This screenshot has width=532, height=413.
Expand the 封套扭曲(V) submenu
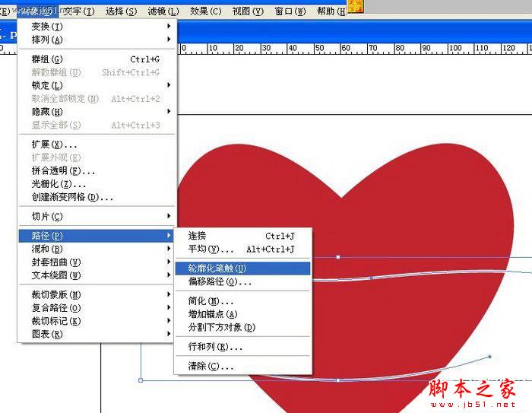(97, 262)
